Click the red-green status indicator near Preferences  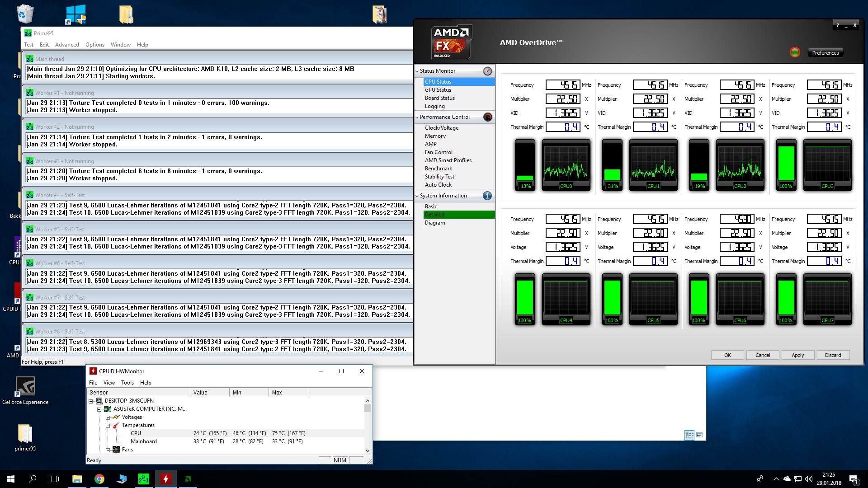point(795,52)
